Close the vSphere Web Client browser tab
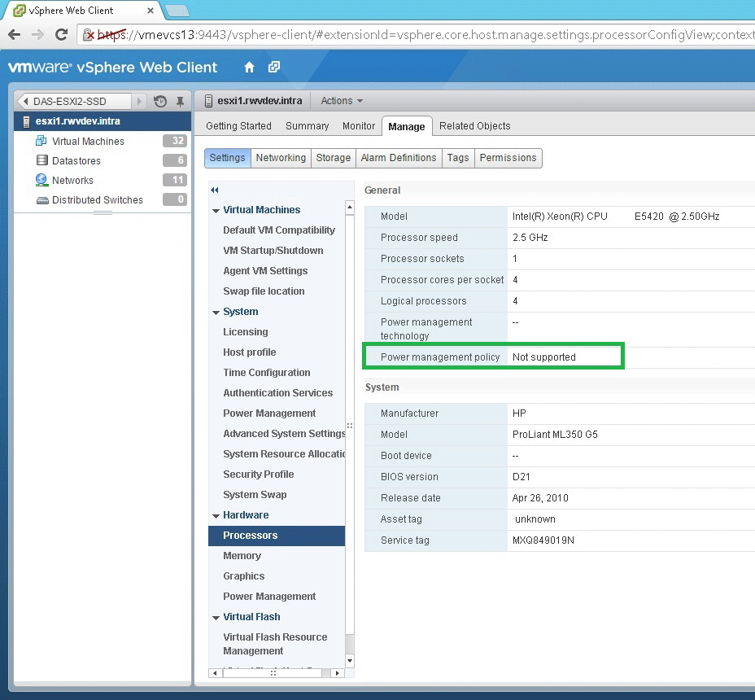Image resolution: width=755 pixels, height=700 pixels. 151,10
